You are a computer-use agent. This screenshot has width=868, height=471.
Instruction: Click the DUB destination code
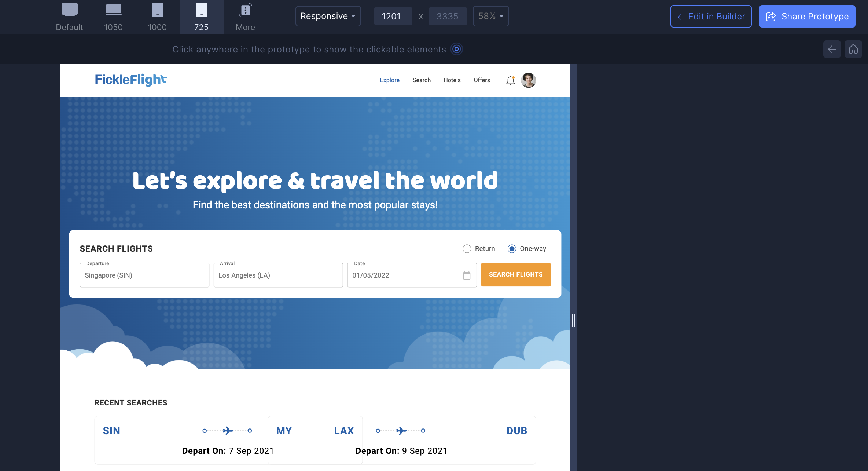pos(517,431)
